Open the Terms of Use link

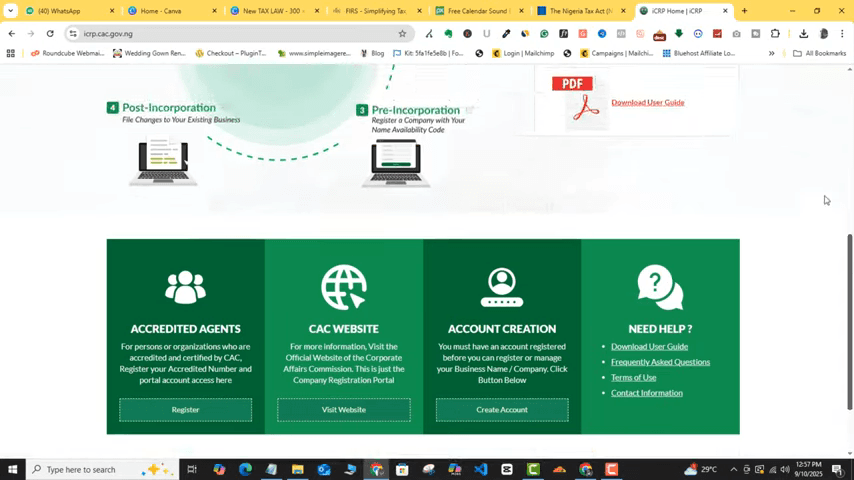pyautogui.click(x=633, y=377)
